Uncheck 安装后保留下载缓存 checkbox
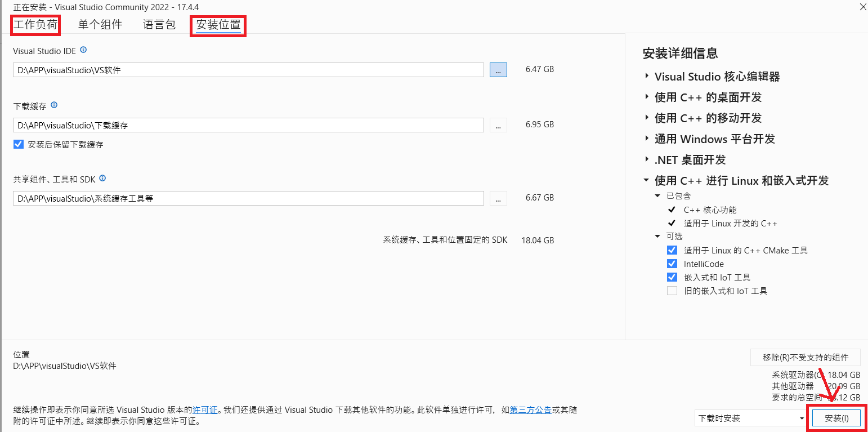 [18, 144]
